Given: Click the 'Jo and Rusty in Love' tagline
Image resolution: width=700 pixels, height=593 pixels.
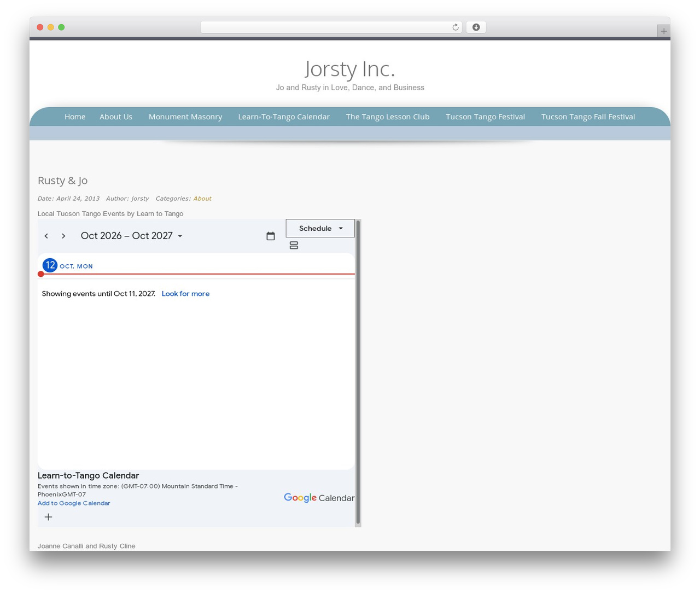Looking at the screenshot, I should point(350,88).
